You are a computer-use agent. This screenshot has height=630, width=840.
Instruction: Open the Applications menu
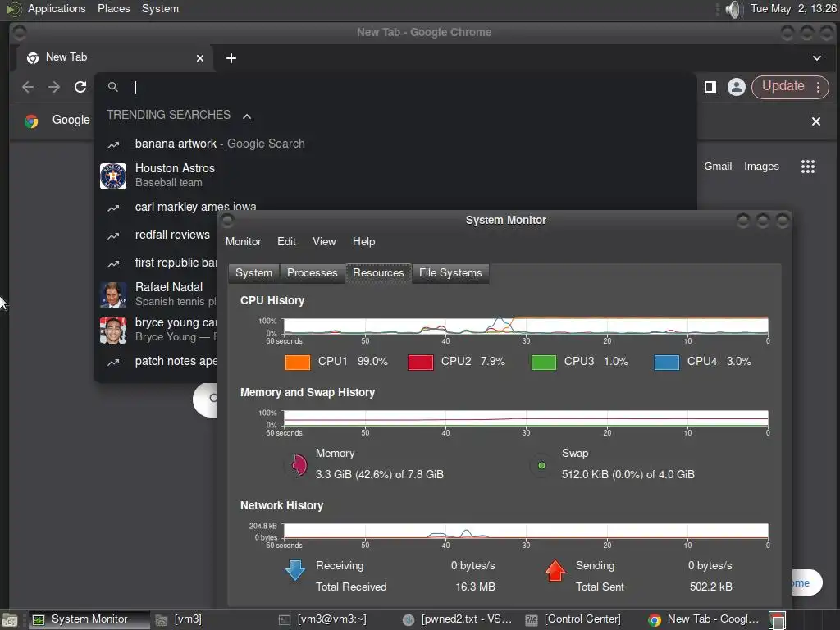tap(57, 8)
